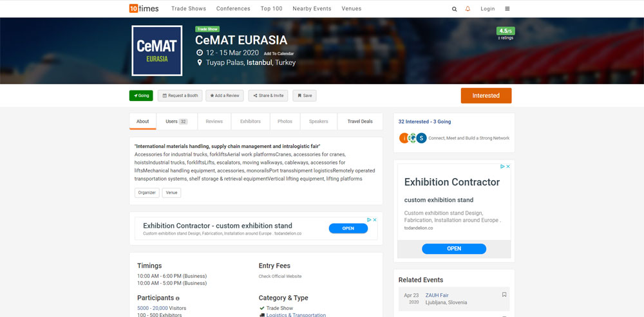The height and width of the screenshot is (317, 644).
Task: Click Add To Calendar
Action: pyautogui.click(x=279, y=54)
